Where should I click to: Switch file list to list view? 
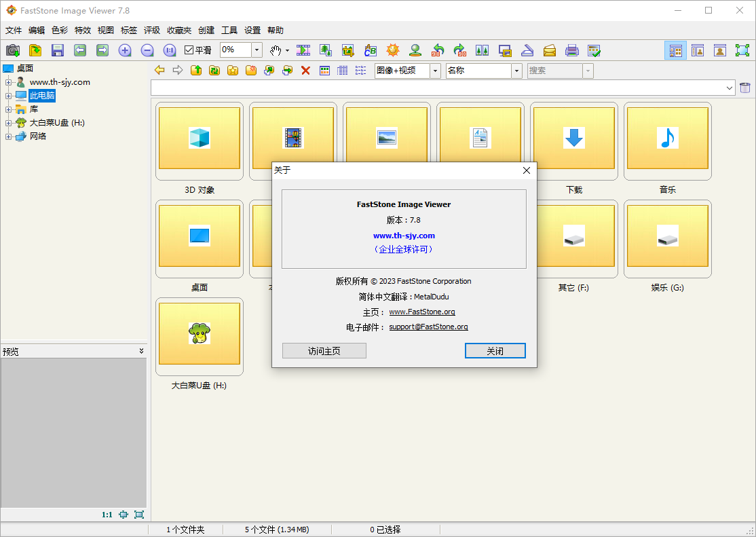tap(360, 71)
